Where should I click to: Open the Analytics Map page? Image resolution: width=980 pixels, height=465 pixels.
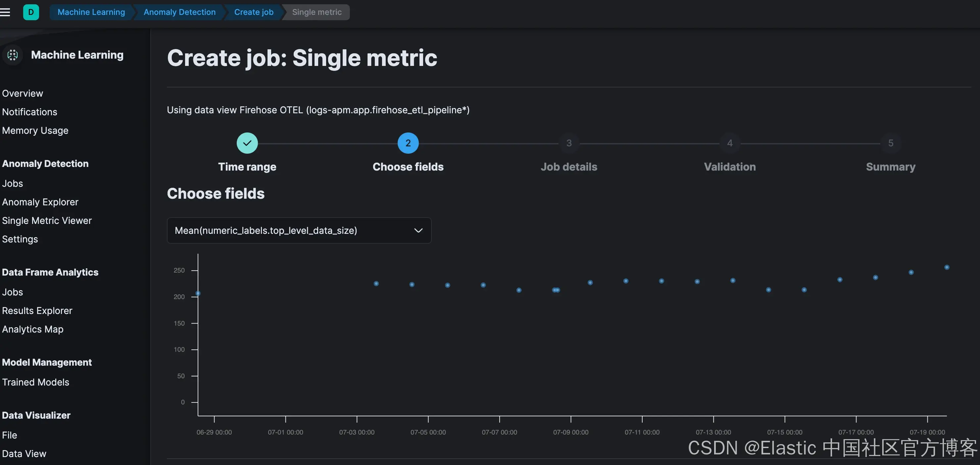[32, 330]
